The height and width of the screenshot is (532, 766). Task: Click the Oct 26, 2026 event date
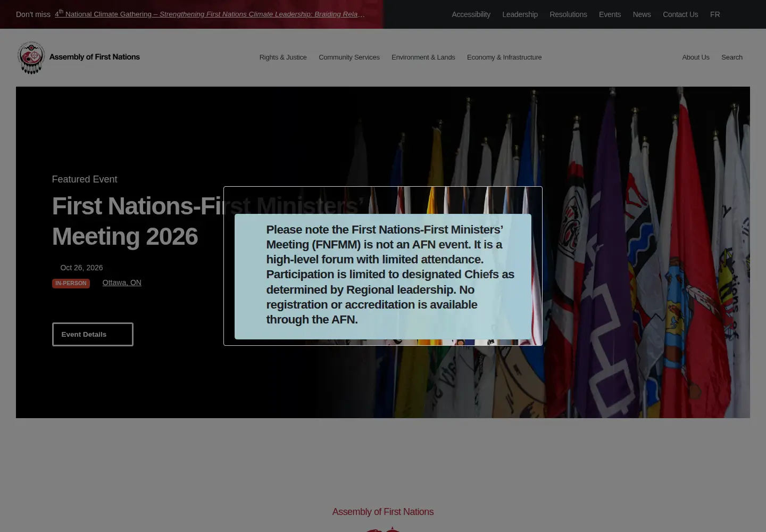(81, 268)
